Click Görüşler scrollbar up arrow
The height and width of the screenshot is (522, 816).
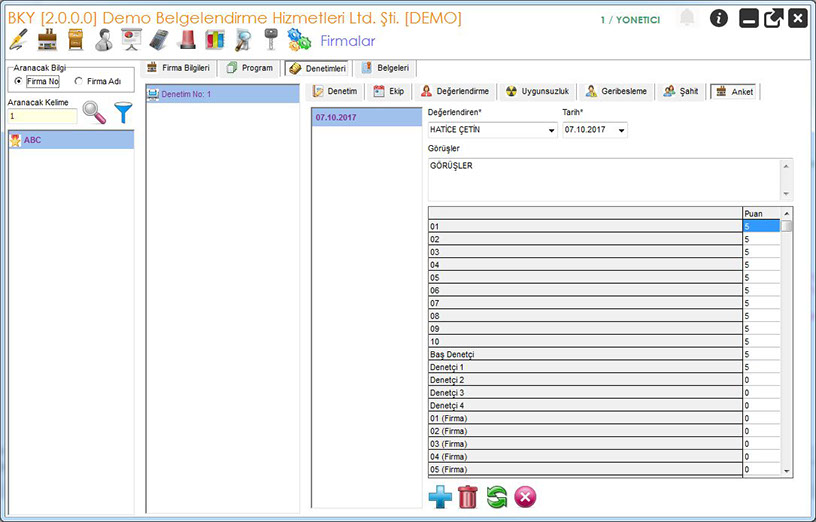[786, 167]
